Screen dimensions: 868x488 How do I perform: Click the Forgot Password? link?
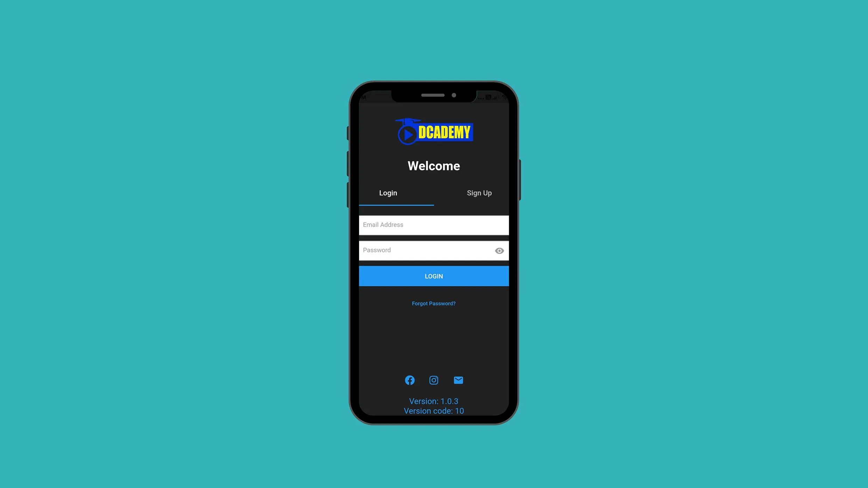(x=433, y=303)
